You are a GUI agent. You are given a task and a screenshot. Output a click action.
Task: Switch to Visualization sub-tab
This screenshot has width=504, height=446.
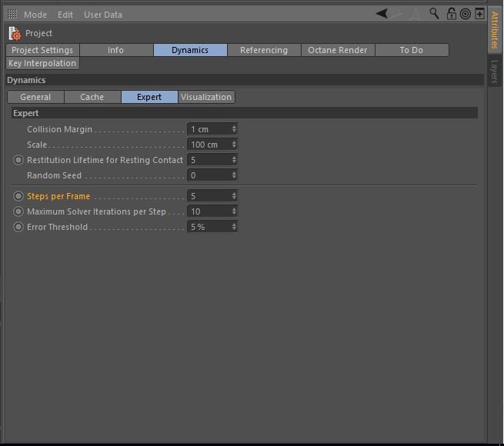206,97
